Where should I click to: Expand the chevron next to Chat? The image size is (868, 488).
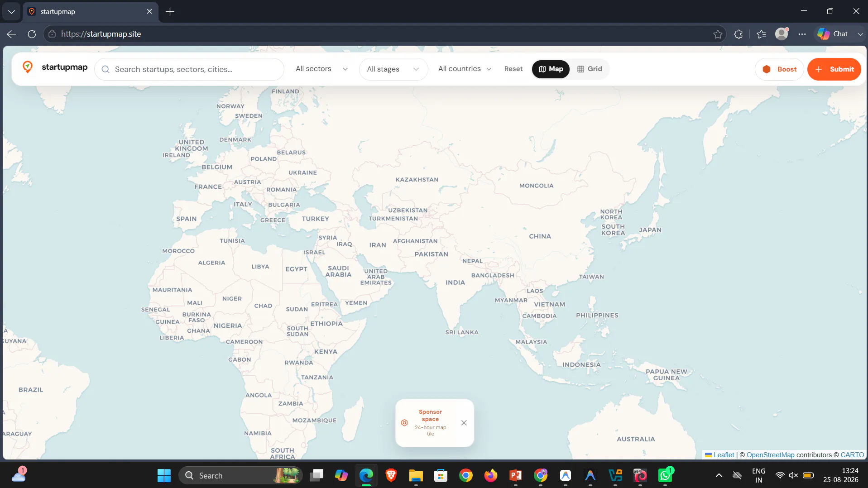coord(860,34)
